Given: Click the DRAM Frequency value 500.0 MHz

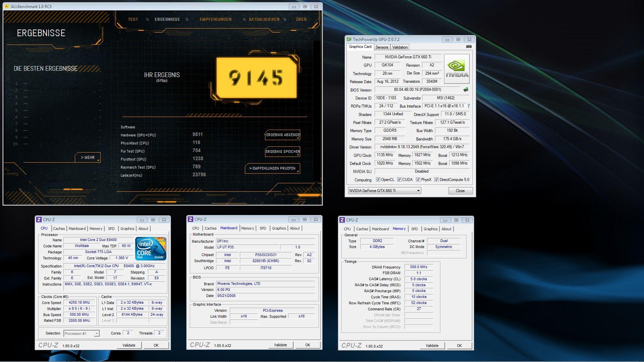Looking at the screenshot, I should pyautogui.click(x=419, y=267).
